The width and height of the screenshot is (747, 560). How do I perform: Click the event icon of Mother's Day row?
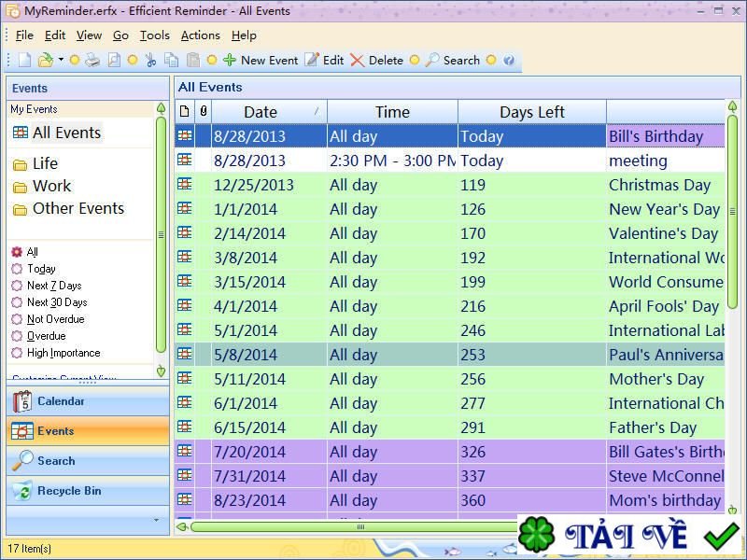coord(185,378)
